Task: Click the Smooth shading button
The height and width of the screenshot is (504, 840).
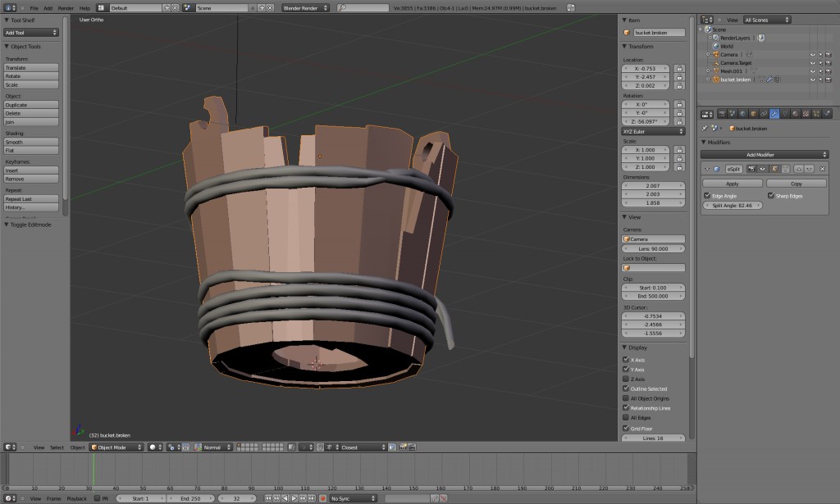Action: pyautogui.click(x=32, y=142)
